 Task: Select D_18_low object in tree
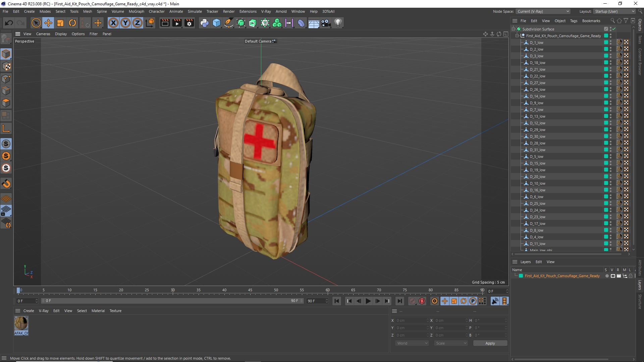coord(537,63)
